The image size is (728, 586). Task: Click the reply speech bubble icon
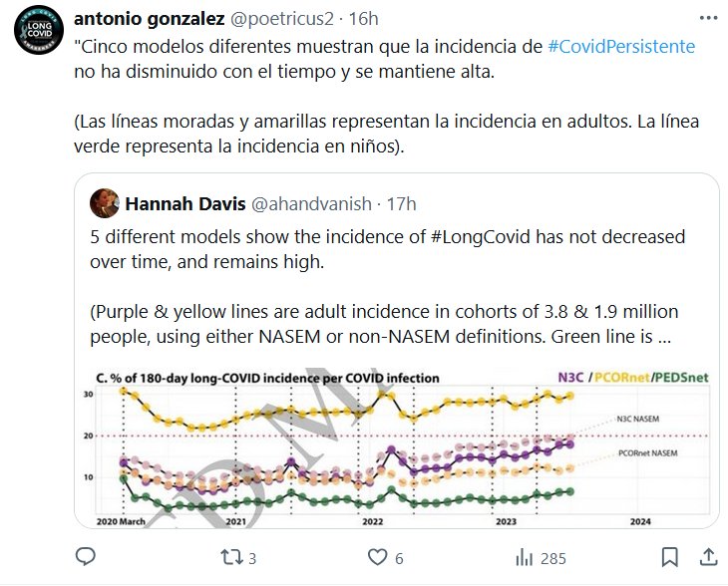point(86,557)
